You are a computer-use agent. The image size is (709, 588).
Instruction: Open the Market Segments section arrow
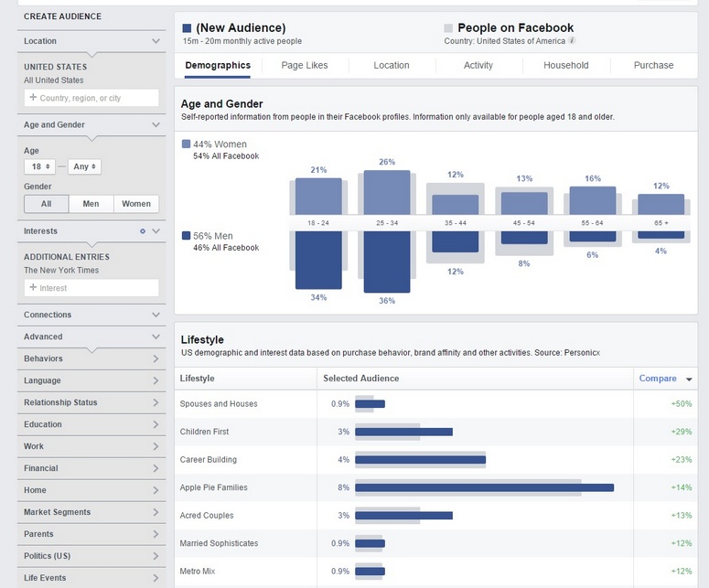[156, 512]
